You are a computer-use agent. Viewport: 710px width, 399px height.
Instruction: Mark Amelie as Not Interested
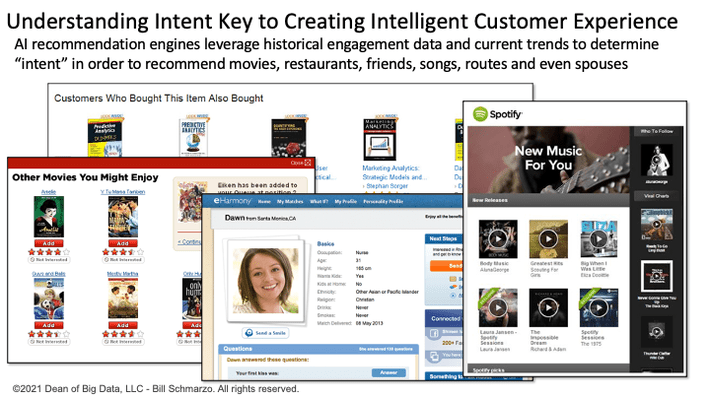[48, 260]
